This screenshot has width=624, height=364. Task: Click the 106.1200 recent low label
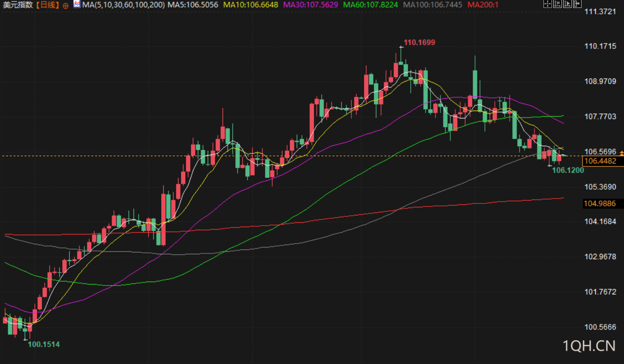(568, 170)
